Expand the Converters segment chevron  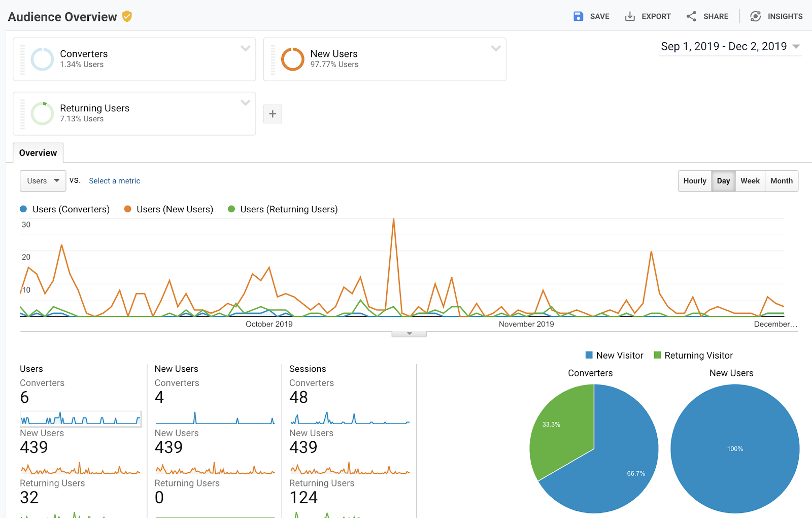coord(245,49)
